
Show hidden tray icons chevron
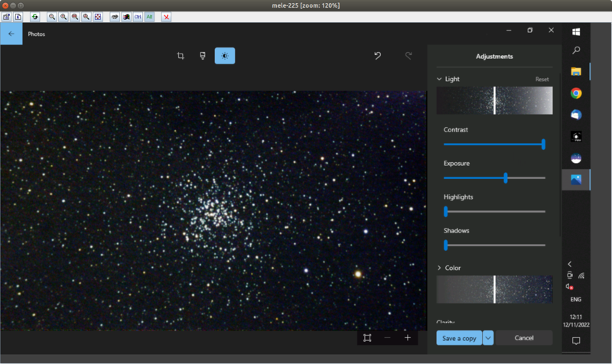[x=570, y=264]
